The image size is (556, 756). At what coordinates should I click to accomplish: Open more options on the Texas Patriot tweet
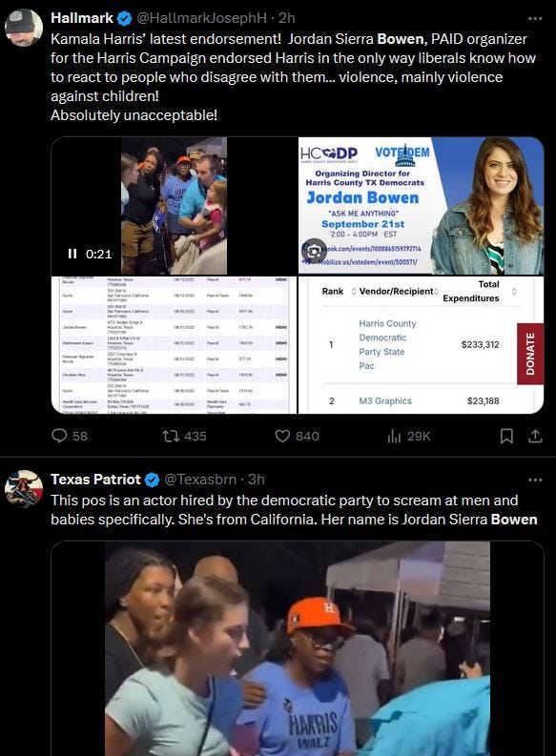click(x=535, y=480)
